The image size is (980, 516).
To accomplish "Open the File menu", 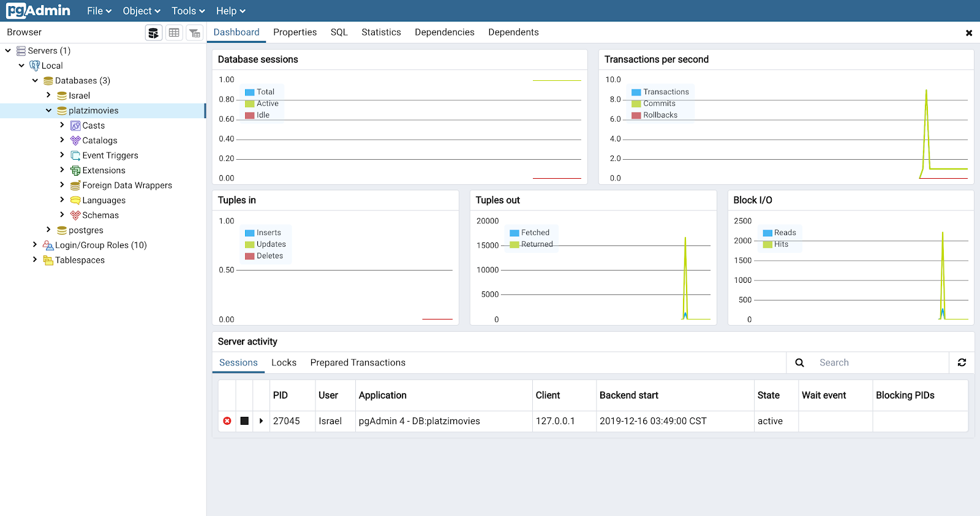I will (x=99, y=11).
